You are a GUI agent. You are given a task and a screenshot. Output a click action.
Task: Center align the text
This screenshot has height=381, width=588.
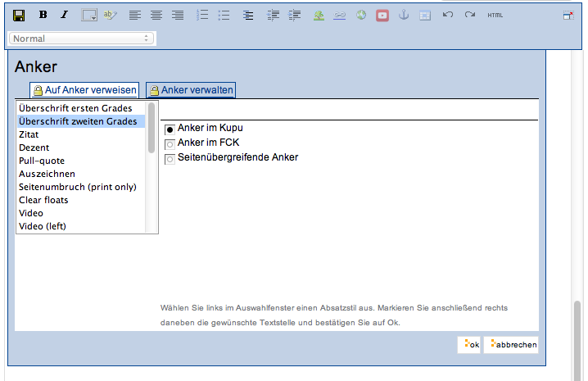click(156, 15)
